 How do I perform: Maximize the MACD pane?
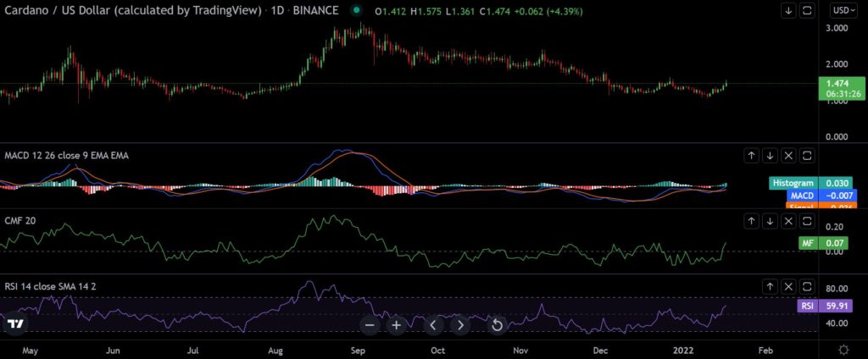(807, 156)
